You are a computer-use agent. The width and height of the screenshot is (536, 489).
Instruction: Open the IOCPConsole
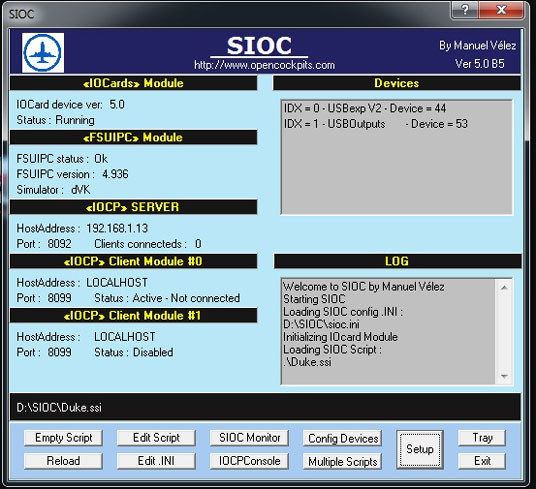[249, 461]
